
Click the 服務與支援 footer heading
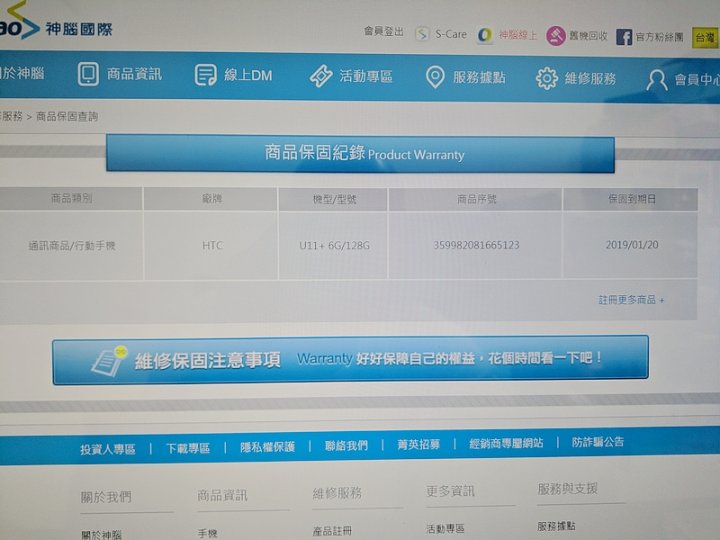click(x=567, y=489)
